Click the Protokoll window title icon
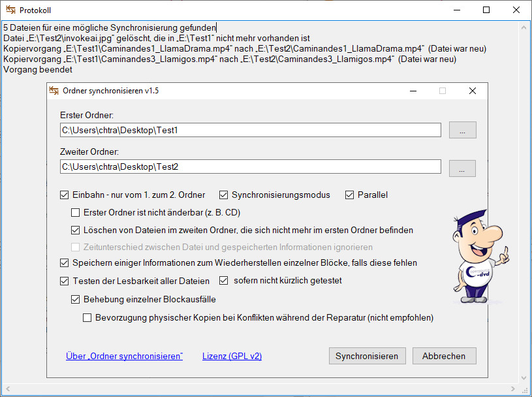 [x=10, y=10]
